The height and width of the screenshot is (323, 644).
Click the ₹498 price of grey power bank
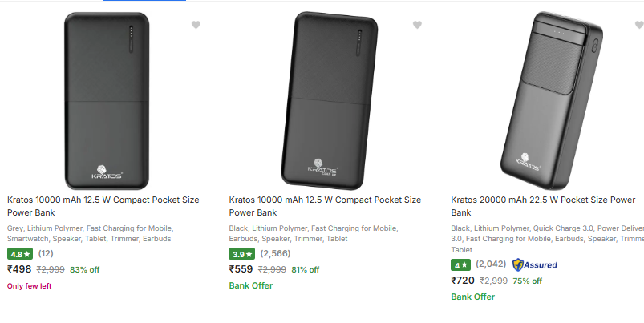19,269
